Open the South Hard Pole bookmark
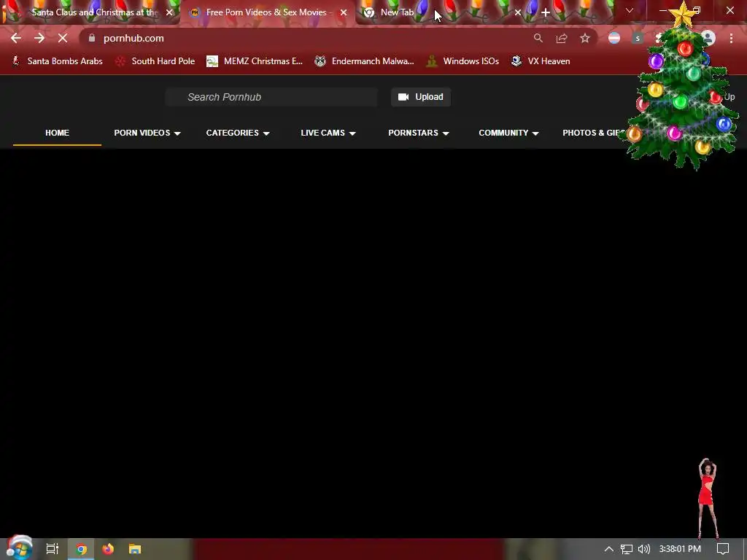 [x=155, y=61]
